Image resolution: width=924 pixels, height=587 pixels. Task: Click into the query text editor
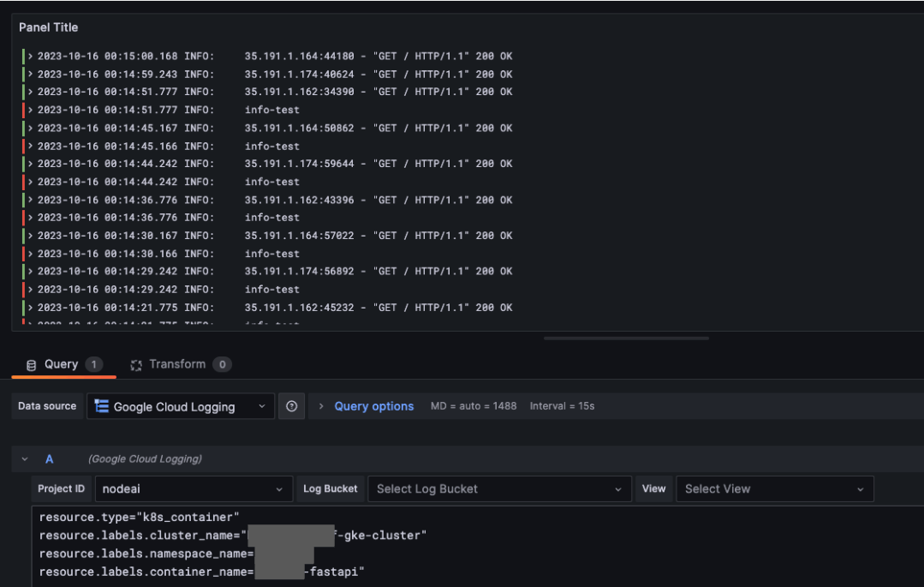coord(477,546)
